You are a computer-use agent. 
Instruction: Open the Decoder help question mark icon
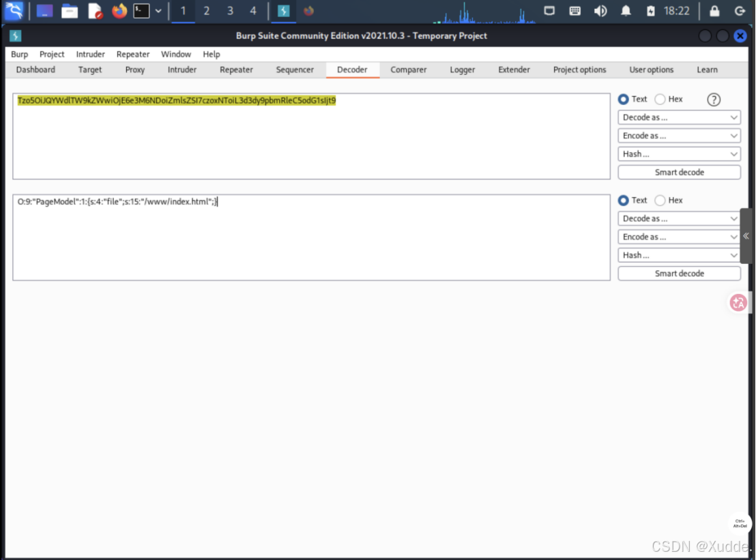pyautogui.click(x=714, y=100)
